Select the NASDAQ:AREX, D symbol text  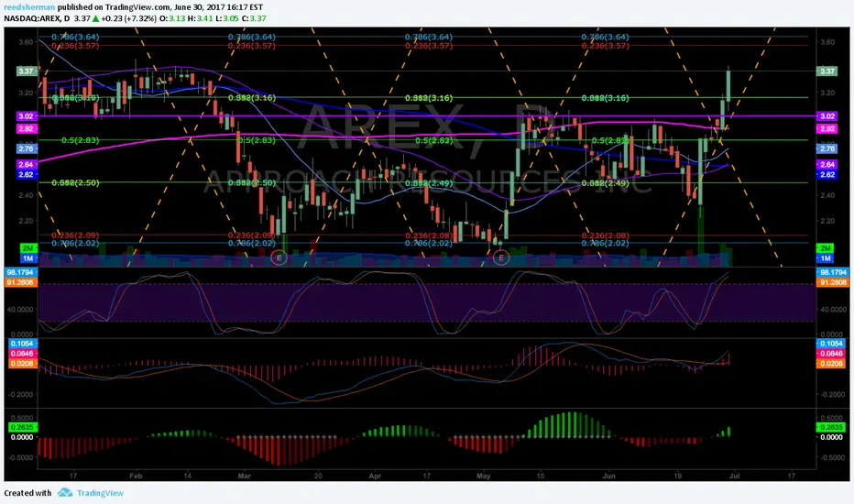pos(37,18)
